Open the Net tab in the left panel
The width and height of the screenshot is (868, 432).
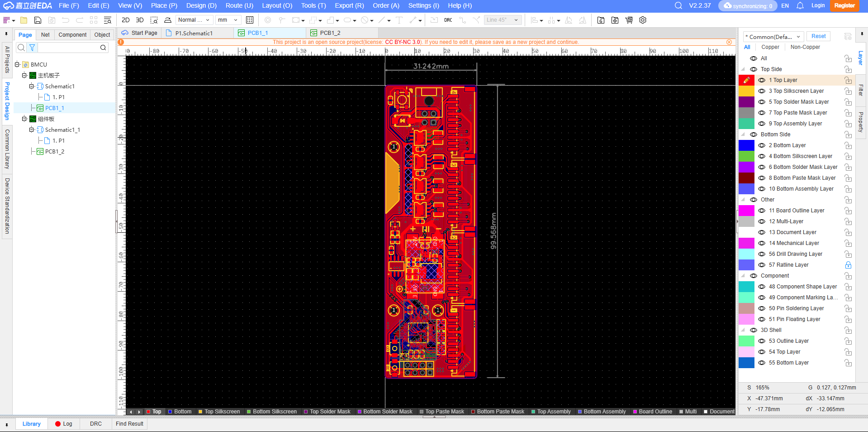(x=45, y=35)
